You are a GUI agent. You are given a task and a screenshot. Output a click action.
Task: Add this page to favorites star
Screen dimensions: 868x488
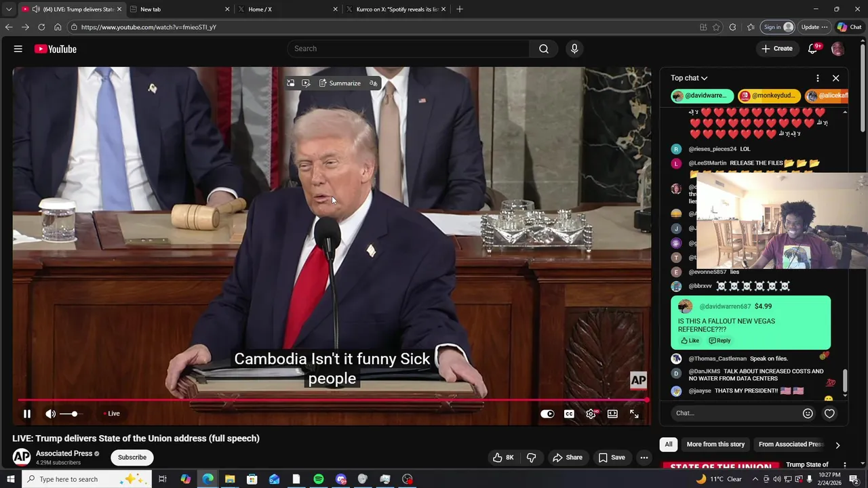pos(716,27)
